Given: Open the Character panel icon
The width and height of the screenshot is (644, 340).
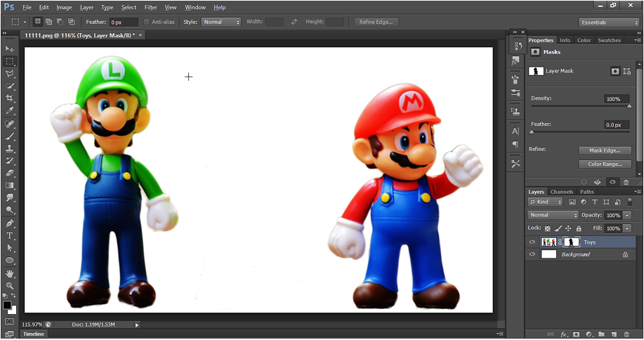Looking at the screenshot, I should (x=516, y=131).
